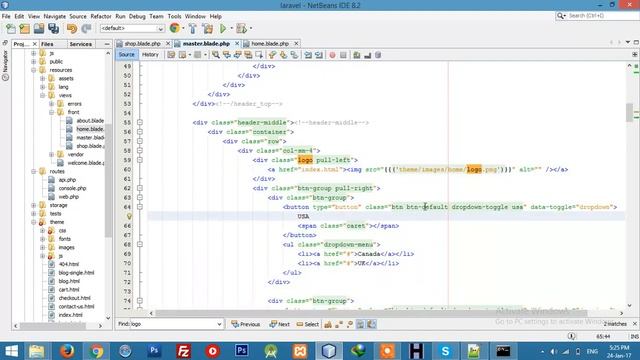The height and width of the screenshot is (360, 640).
Task: Click the project tree vertical scrollbar
Action: (108, 180)
